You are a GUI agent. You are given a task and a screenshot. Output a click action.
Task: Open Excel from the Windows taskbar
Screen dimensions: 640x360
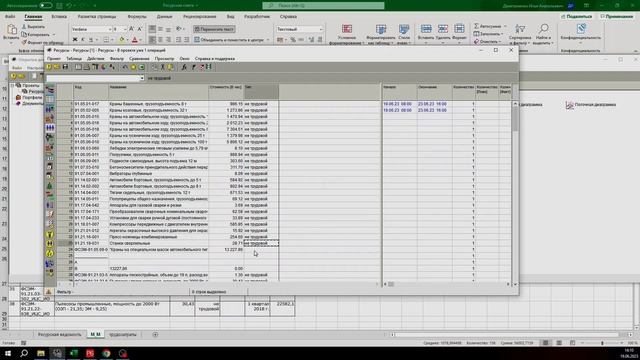73,353
